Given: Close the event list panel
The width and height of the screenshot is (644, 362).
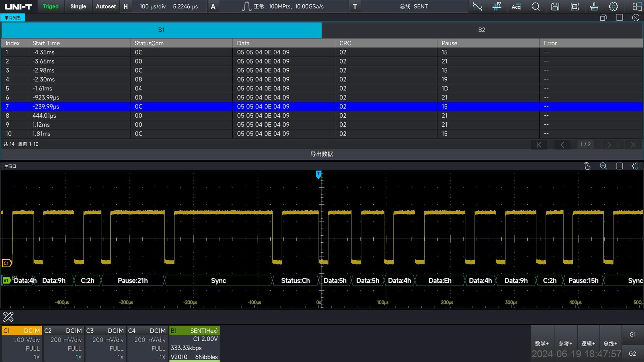Looking at the screenshot, I should [x=636, y=17].
